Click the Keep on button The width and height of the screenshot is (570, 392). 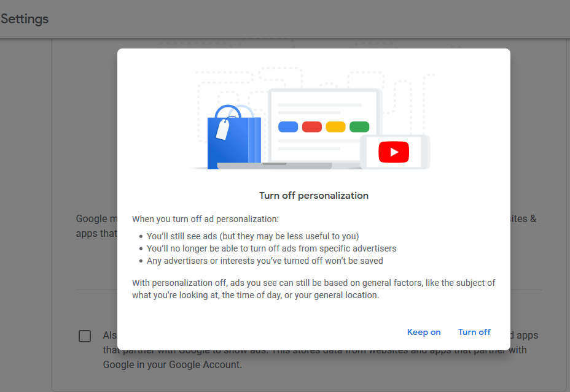pyautogui.click(x=423, y=332)
